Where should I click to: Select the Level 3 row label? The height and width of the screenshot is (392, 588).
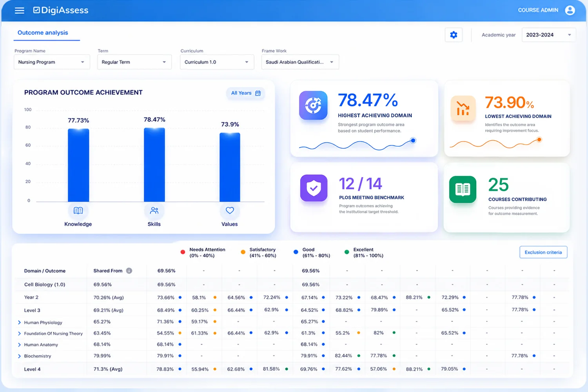32,310
